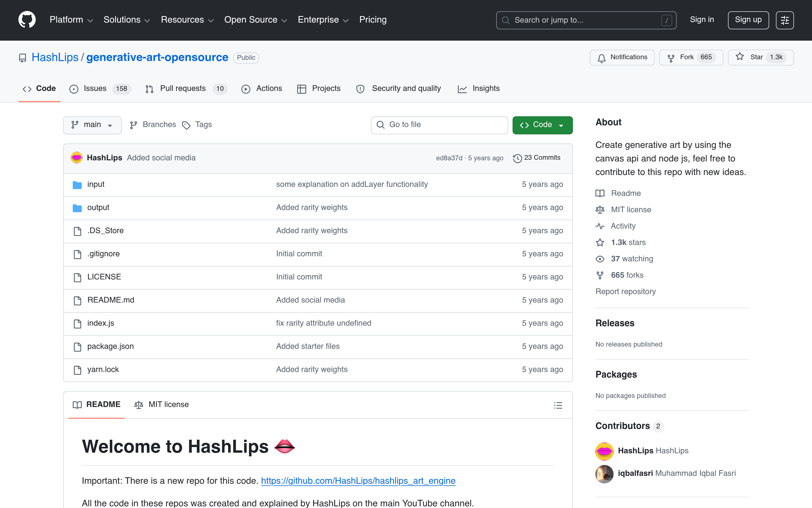The height and width of the screenshot is (508, 812).
Task: Open the green Code dropdown button
Action: tap(542, 125)
